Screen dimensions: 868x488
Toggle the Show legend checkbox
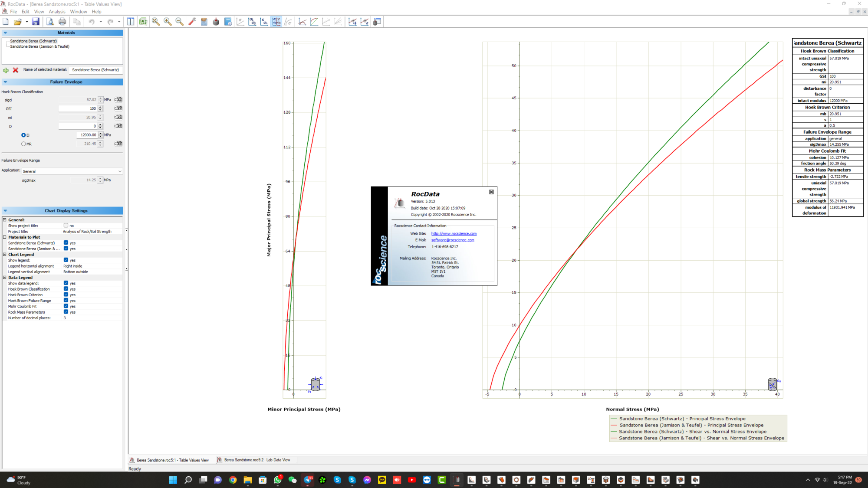pos(66,260)
